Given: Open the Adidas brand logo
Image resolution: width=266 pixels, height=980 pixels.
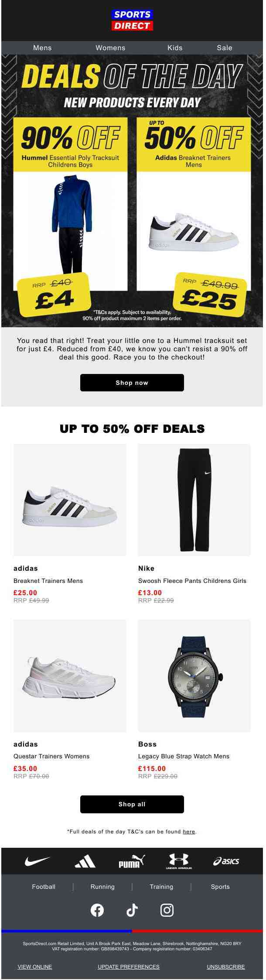Looking at the screenshot, I should coord(85,861).
